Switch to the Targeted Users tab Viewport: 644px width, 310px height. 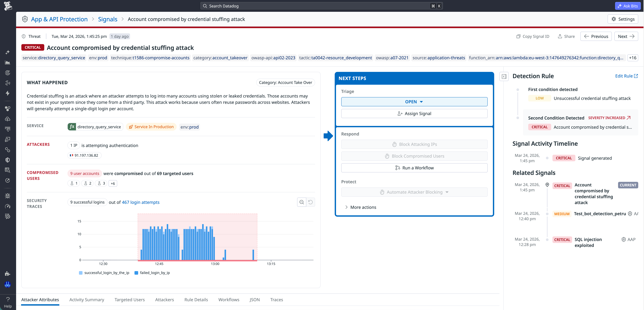[x=130, y=300]
